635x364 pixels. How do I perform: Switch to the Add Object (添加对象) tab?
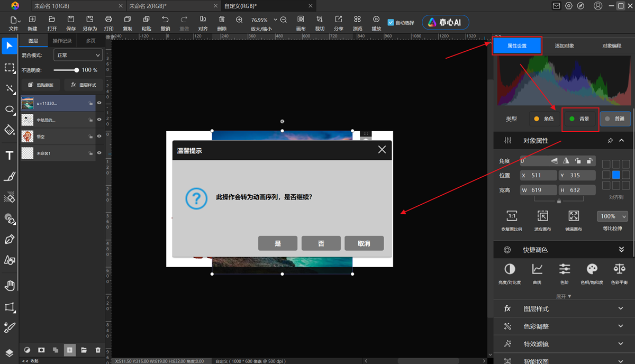(x=564, y=46)
